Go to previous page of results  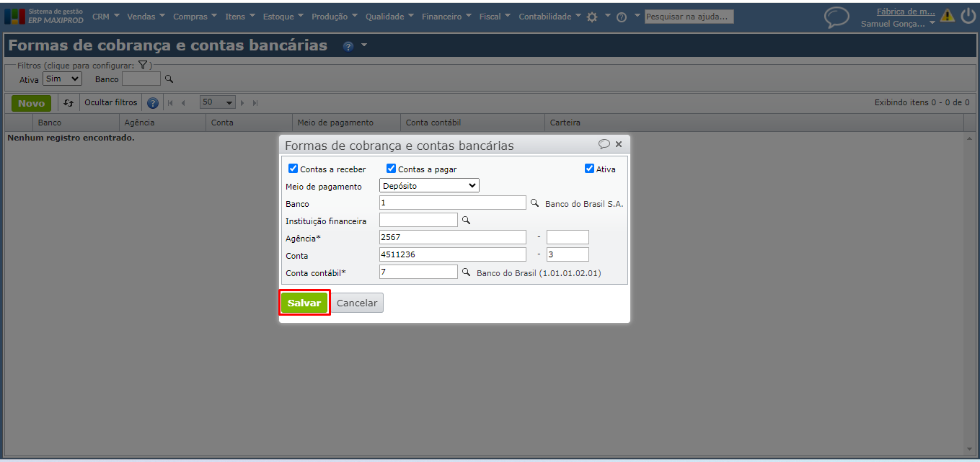pos(183,103)
